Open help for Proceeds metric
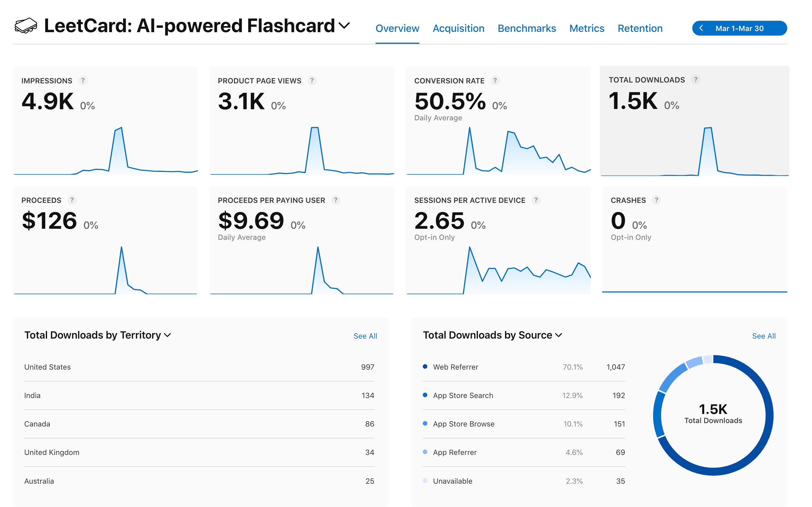The image size is (812, 507). [72, 200]
